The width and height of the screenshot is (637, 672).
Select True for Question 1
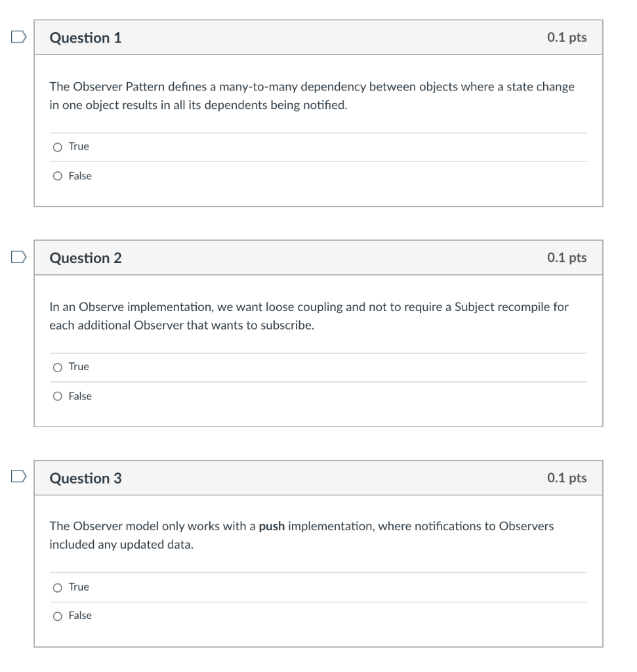[x=58, y=146]
